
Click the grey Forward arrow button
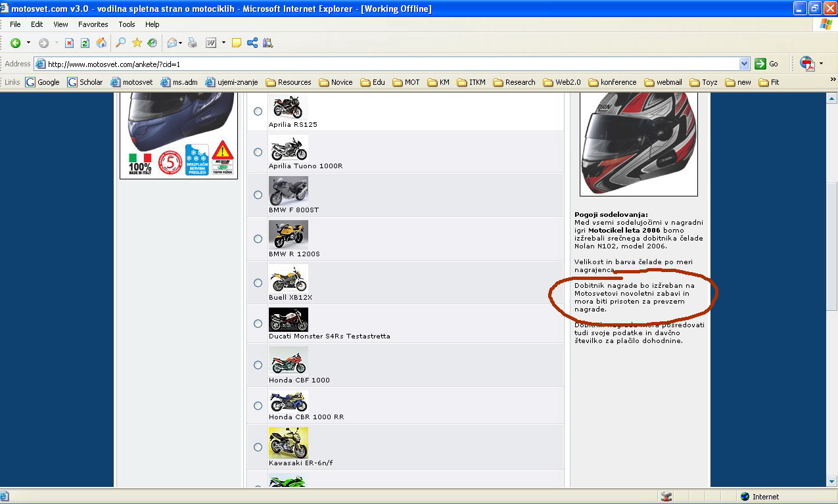[x=43, y=43]
